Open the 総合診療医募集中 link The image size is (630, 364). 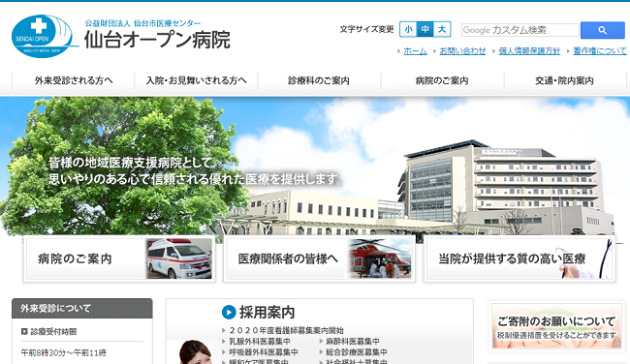point(357,352)
